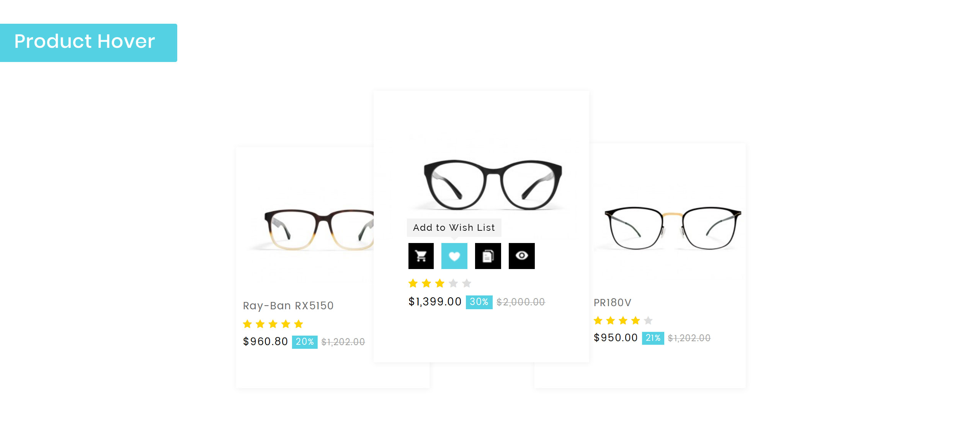This screenshot has height=429, width=980.
Task: Click the 21% discount badge
Action: [653, 338]
